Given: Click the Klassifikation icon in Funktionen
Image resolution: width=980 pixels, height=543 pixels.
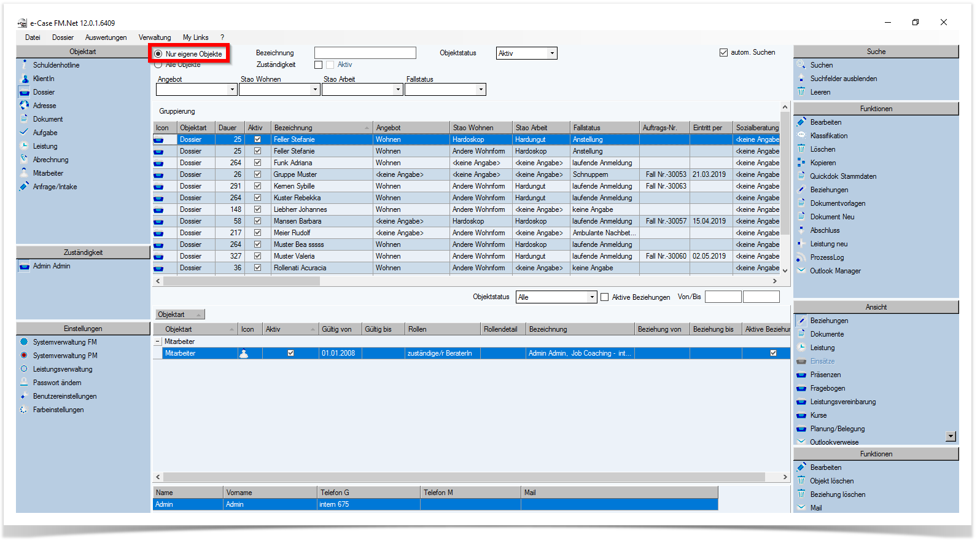Looking at the screenshot, I should coord(801,135).
